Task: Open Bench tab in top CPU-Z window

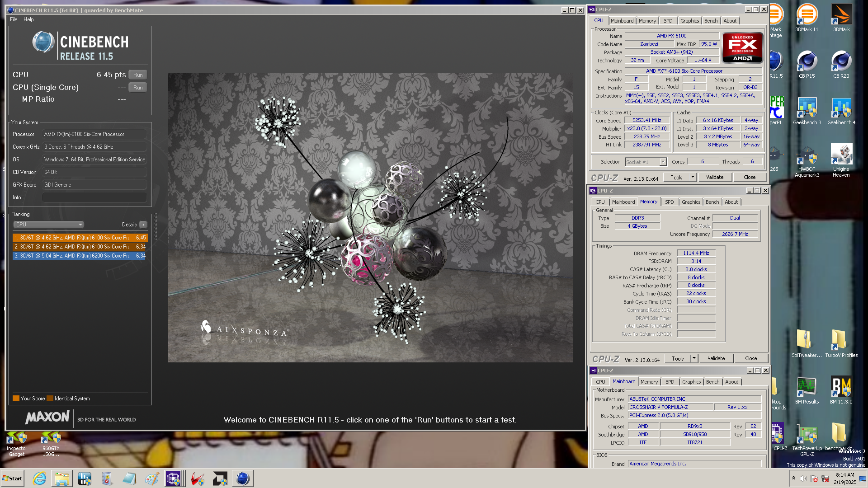Action: (x=711, y=21)
